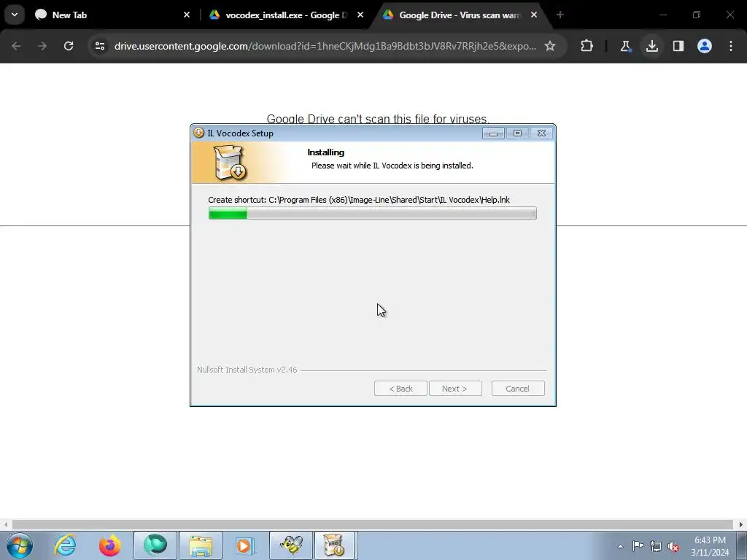Image resolution: width=747 pixels, height=560 pixels.
Task: Close the IL Vocodex Setup window
Action: (x=542, y=133)
